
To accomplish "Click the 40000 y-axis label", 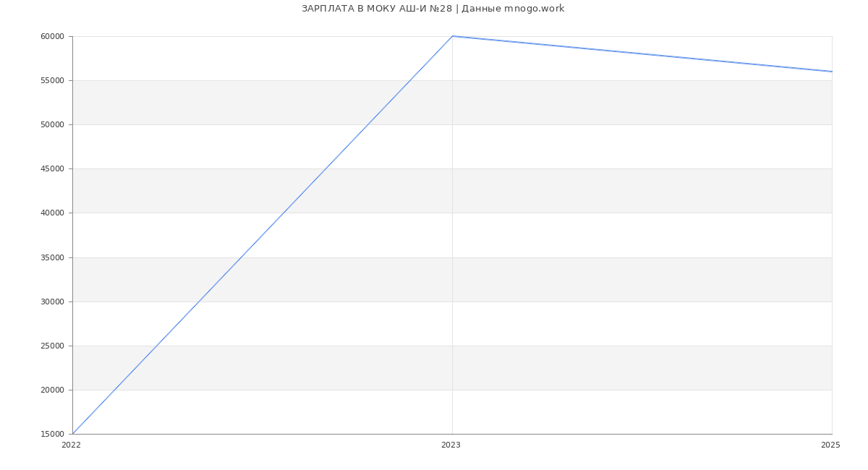I will pyautogui.click(x=53, y=213).
